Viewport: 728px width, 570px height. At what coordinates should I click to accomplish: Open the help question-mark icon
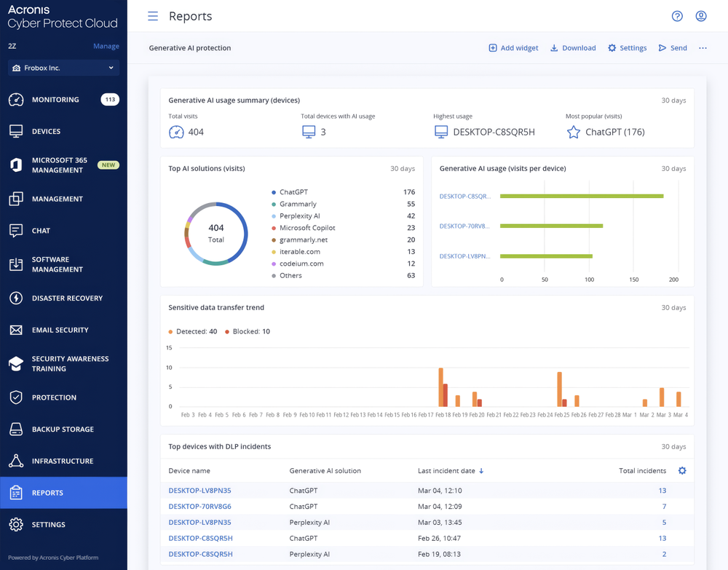tap(676, 16)
